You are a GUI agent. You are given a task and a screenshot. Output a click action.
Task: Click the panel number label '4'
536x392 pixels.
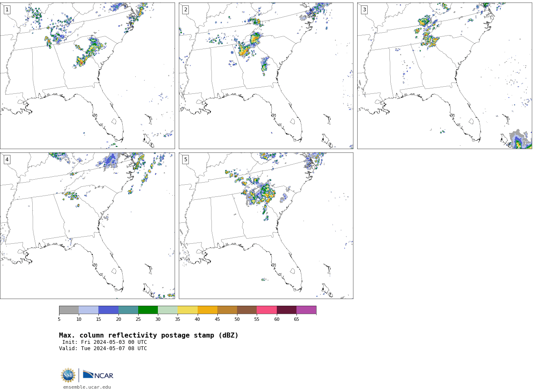[7, 160]
